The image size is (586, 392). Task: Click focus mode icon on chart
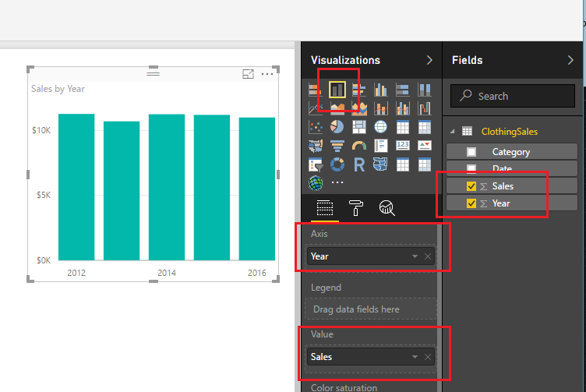click(249, 74)
